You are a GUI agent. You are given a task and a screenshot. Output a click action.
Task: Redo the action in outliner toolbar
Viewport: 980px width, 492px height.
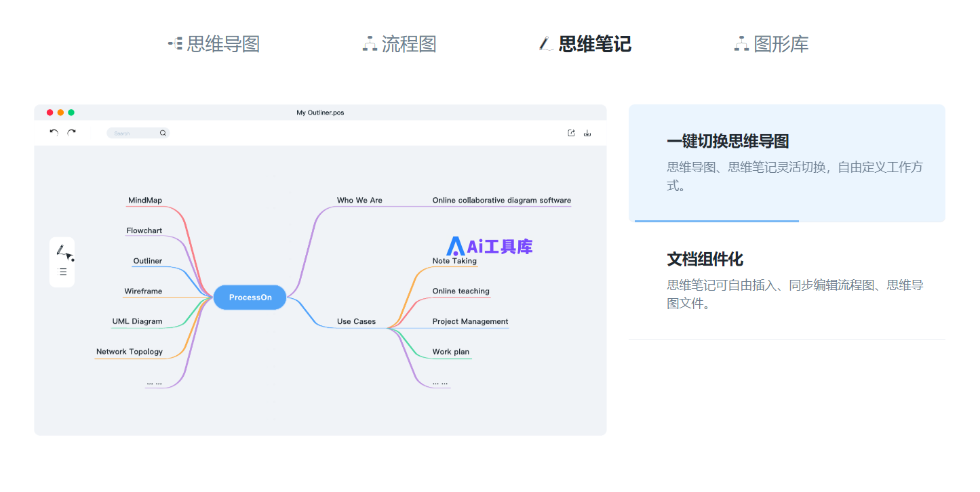click(x=71, y=133)
